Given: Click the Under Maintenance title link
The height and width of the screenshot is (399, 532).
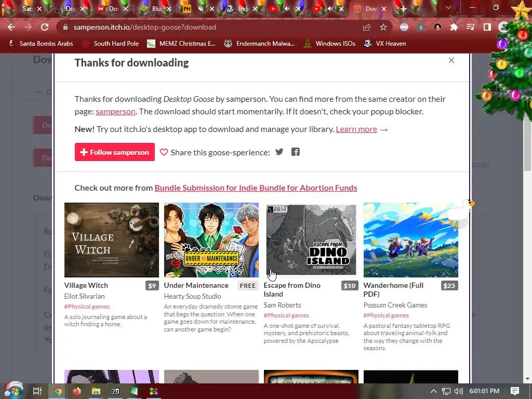Looking at the screenshot, I should [x=196, y=285].
